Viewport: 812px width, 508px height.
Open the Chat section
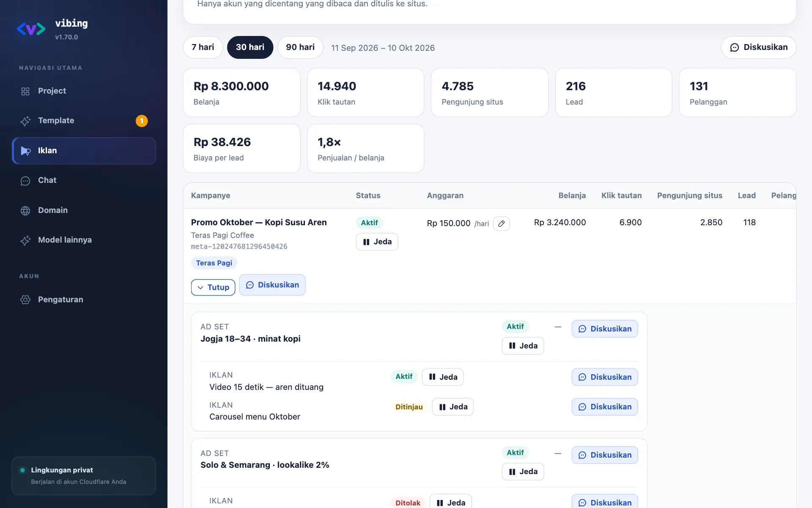[84, 180]
